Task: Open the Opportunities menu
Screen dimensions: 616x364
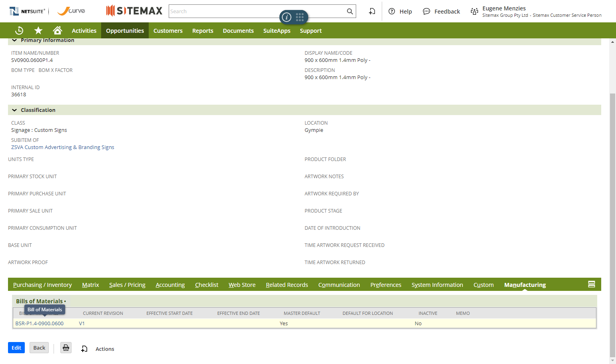Action: pos(125,30)
